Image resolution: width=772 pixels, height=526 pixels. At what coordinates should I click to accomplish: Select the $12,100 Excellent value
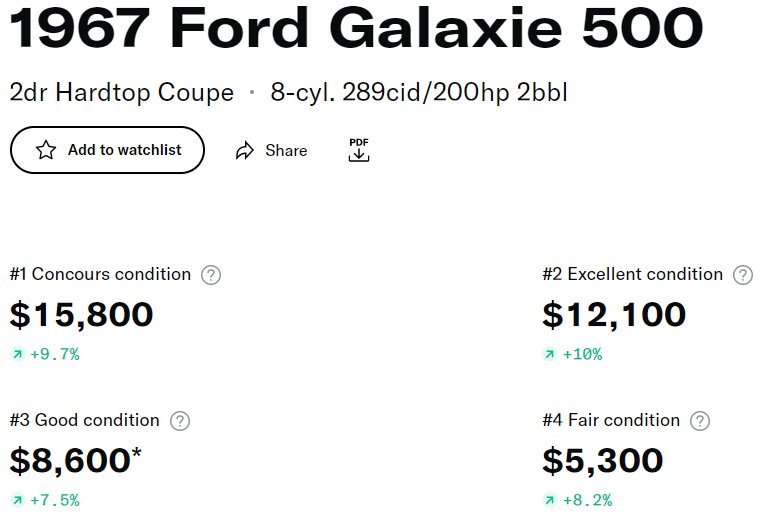click(x=614, y=315)
